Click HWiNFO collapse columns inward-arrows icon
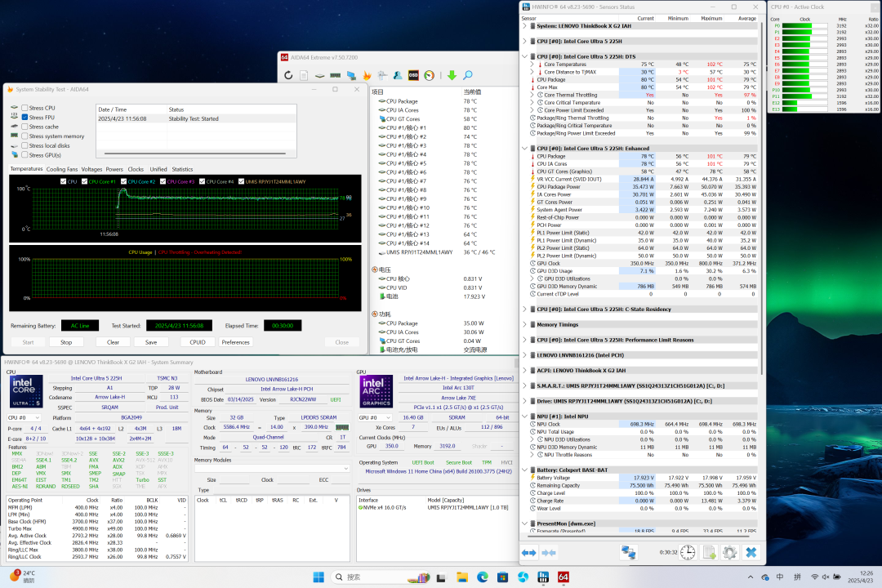The image size is (882, 588). click(549, 553)
